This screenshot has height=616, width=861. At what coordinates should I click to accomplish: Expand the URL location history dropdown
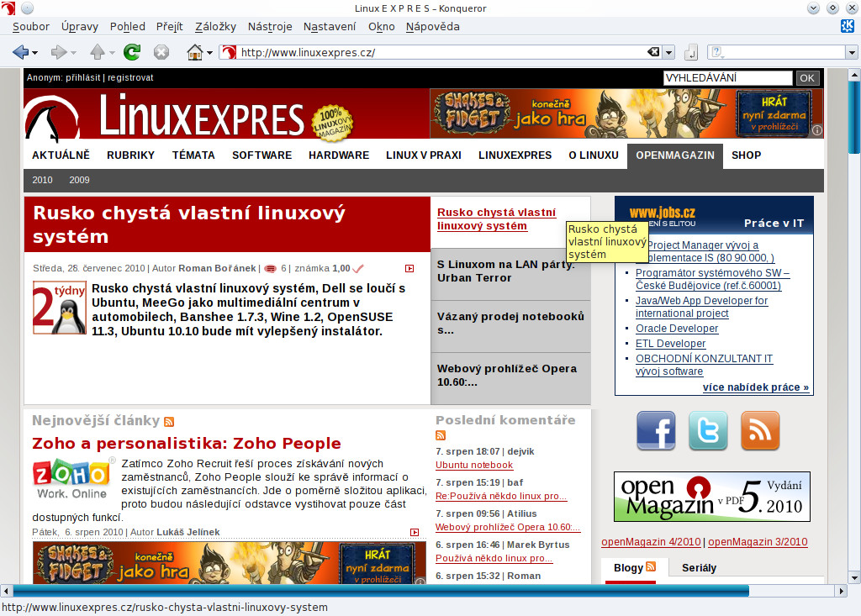point(668,52)
